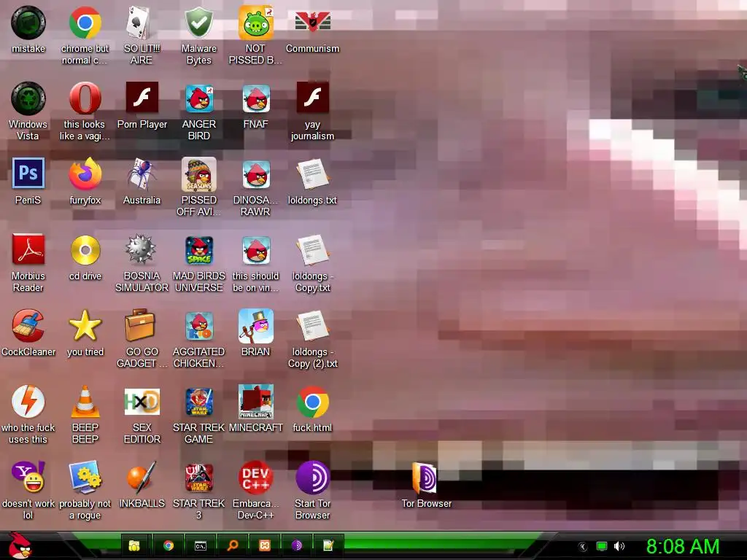Open the 'chrome but normal c...' Chrome shortcut
The width and height of the screenshot is (747, 560).
click(x=85, y=23)
